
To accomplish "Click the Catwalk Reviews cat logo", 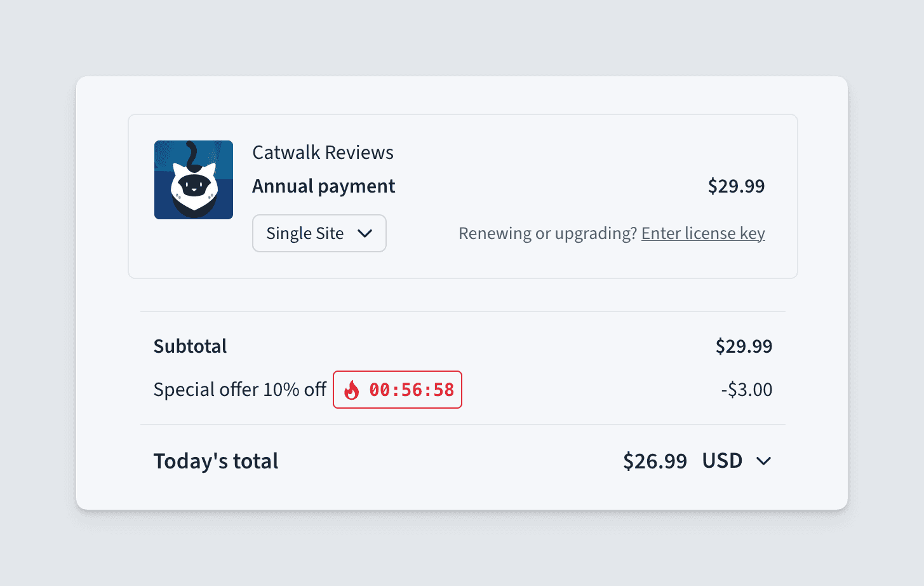I will (194, 180).
